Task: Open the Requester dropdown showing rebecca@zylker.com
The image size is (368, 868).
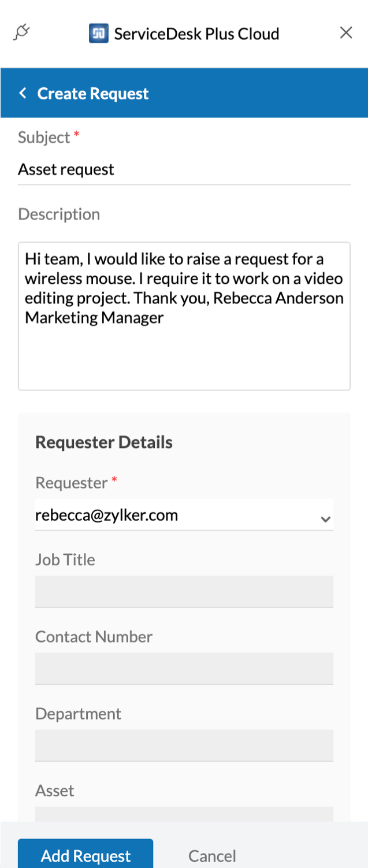Action: [173, 515]
